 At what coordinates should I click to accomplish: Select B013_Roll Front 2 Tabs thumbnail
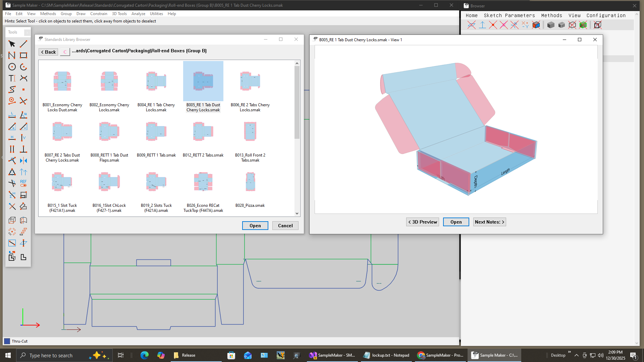(250, 131)
